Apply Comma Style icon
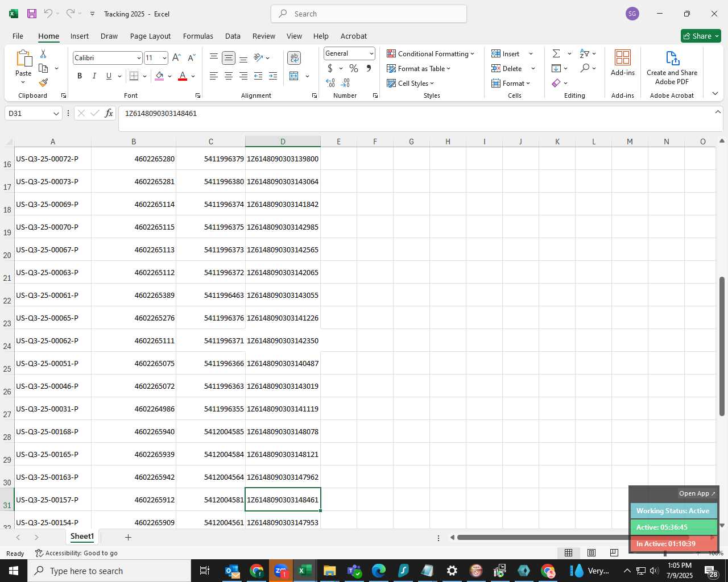The height and width of the screenshot is (582, 728). pyautogui.click(x=369, y=68)
